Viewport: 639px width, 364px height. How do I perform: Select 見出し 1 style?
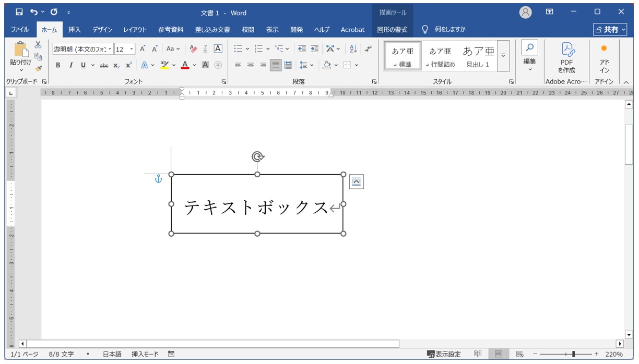(478, 56)
